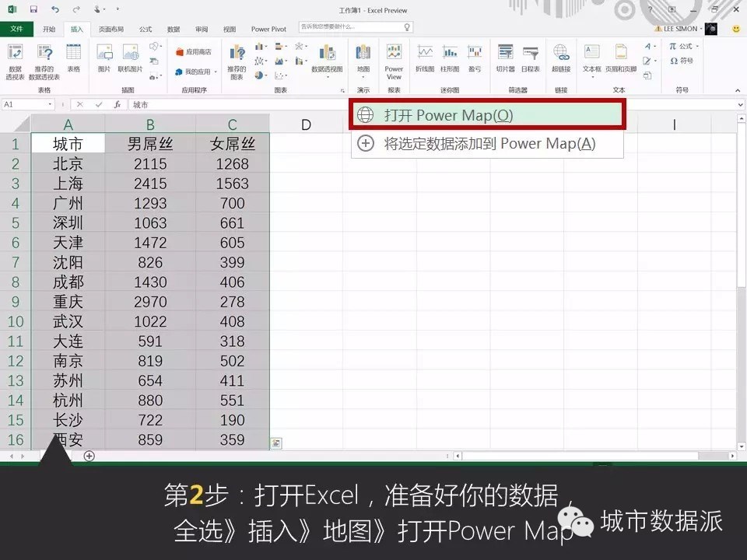The width and height of the screenshot is (747, 560).
Task: Insert column sparkline (柱形图)
Action: (x=450, y=58)
